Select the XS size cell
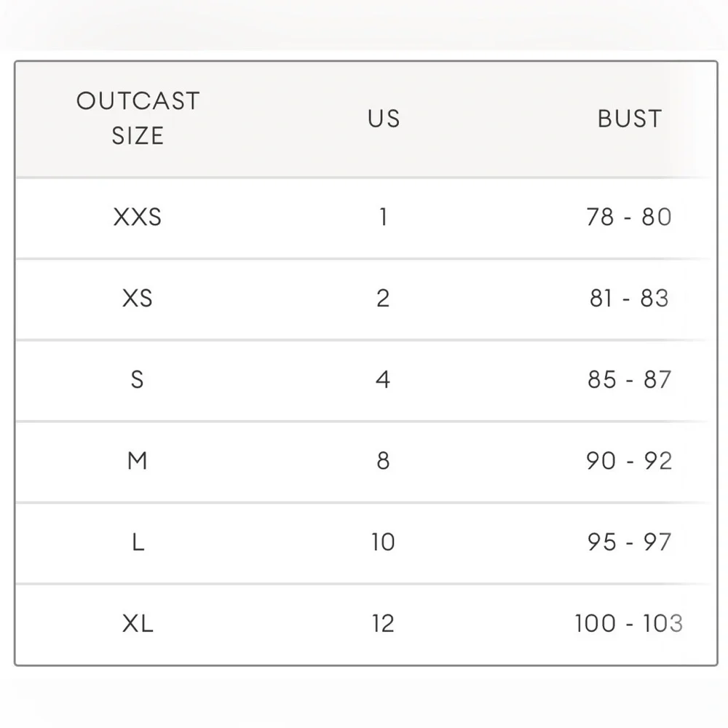The width and height of the screenshot is (728, 728). (138, 298)
